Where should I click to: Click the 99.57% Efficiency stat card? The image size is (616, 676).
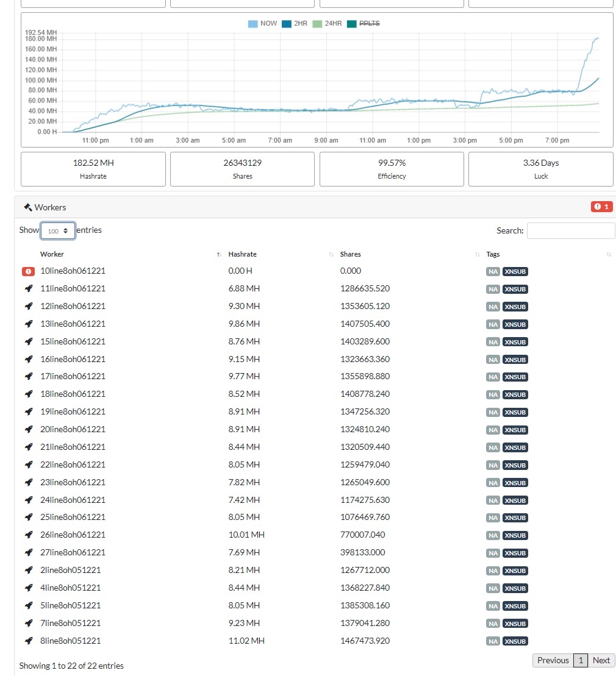(392, 169)
